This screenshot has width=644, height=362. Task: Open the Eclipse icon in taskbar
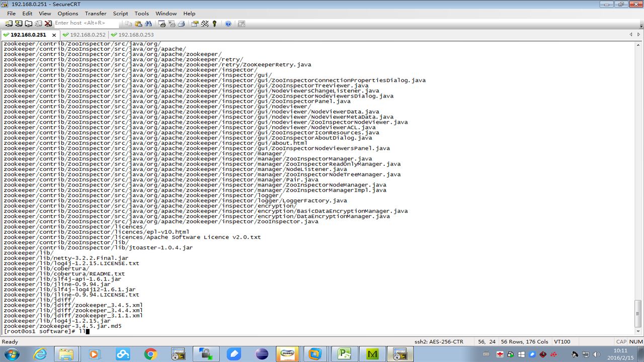click(262, 354)
